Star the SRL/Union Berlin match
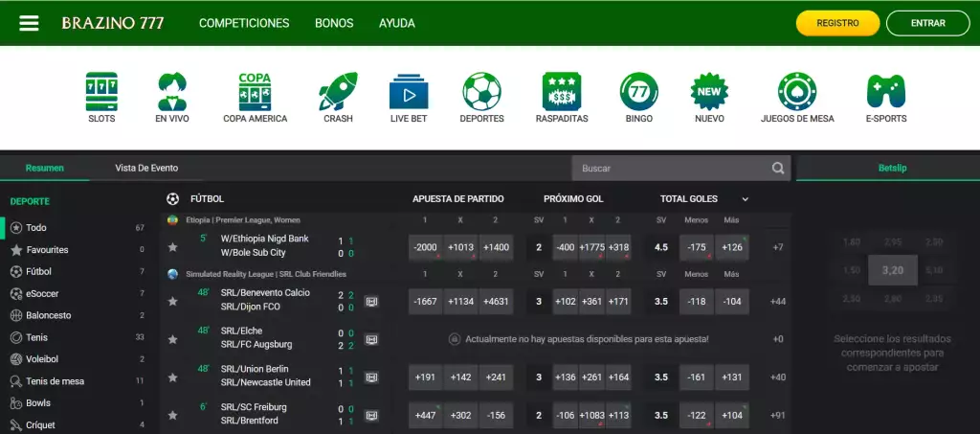This screenshot has width=980, height=434. (x=173, y=377)
